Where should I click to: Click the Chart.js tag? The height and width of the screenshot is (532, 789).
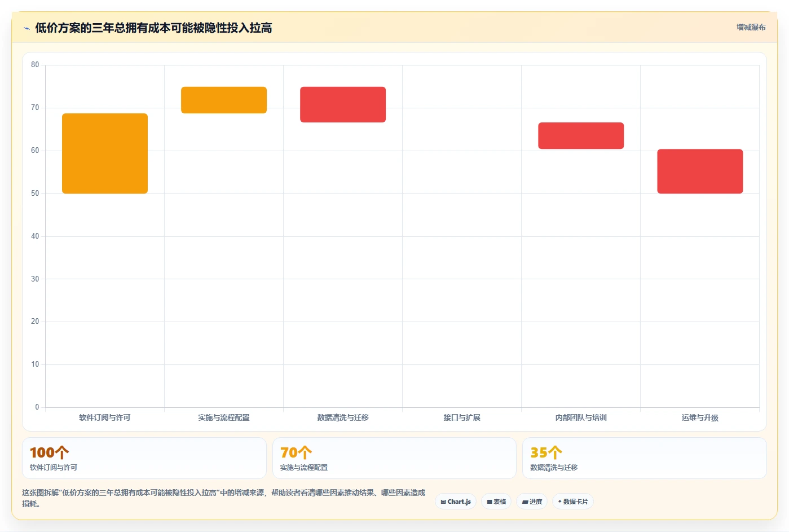(x=456, y=502)
